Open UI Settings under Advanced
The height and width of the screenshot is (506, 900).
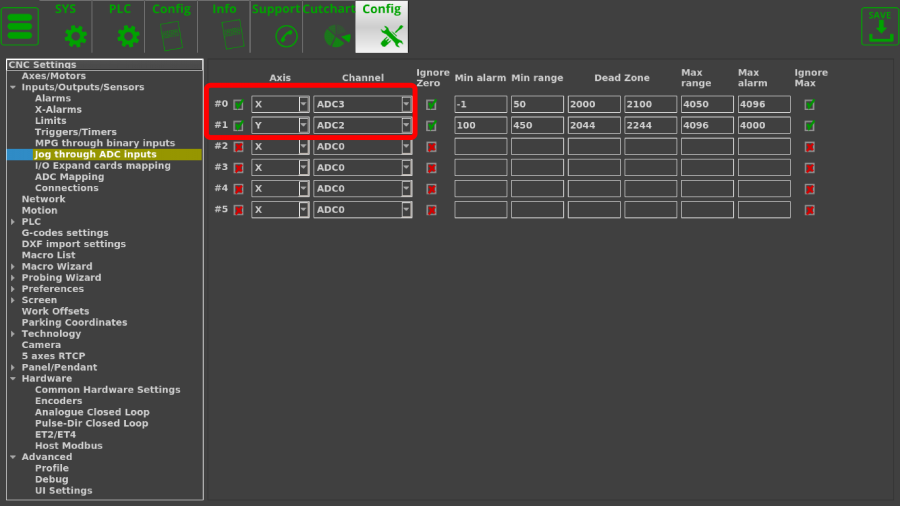(x=63, y=491)
